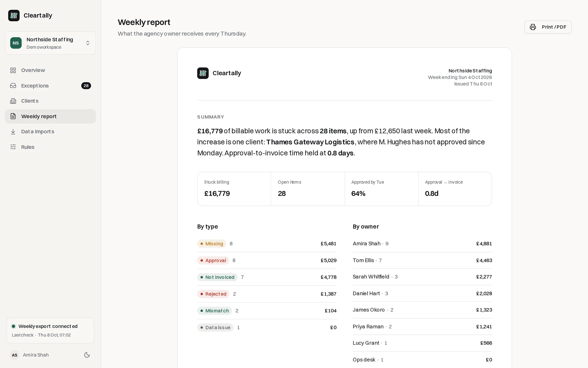Viewport: 588px width, 368px height.
Task: Click the Amira Shah user name
Action: (x=36, y=355)
